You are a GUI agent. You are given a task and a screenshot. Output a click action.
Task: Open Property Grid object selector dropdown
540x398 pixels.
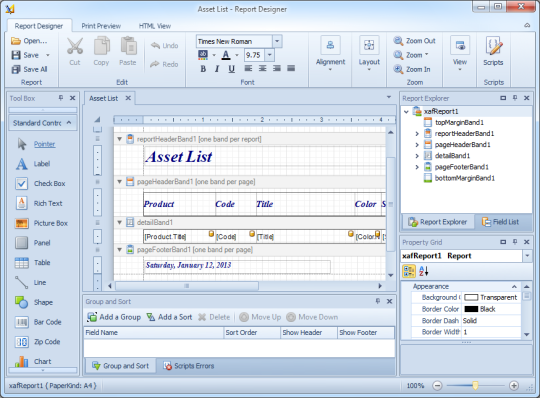coord(527,256)
